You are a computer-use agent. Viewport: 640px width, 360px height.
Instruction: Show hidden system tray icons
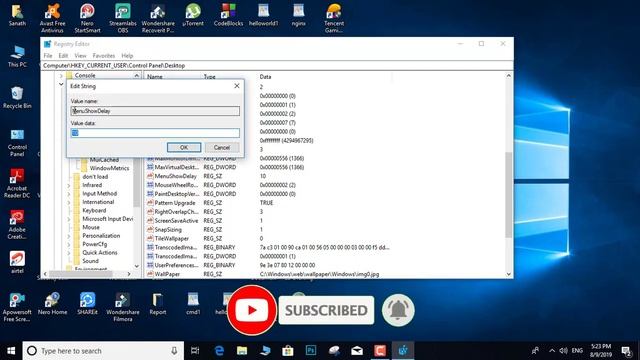point(552,351)
